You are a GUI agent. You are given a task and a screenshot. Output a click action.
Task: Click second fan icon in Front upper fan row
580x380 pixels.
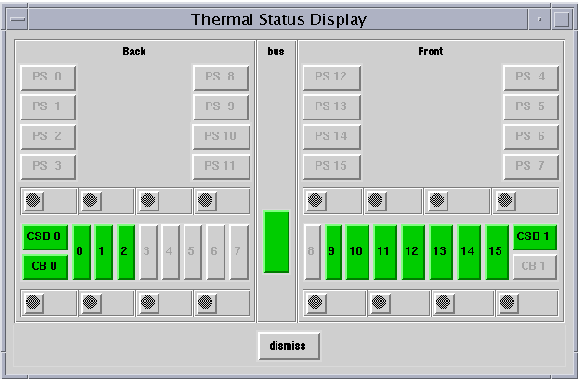(376, 201)
